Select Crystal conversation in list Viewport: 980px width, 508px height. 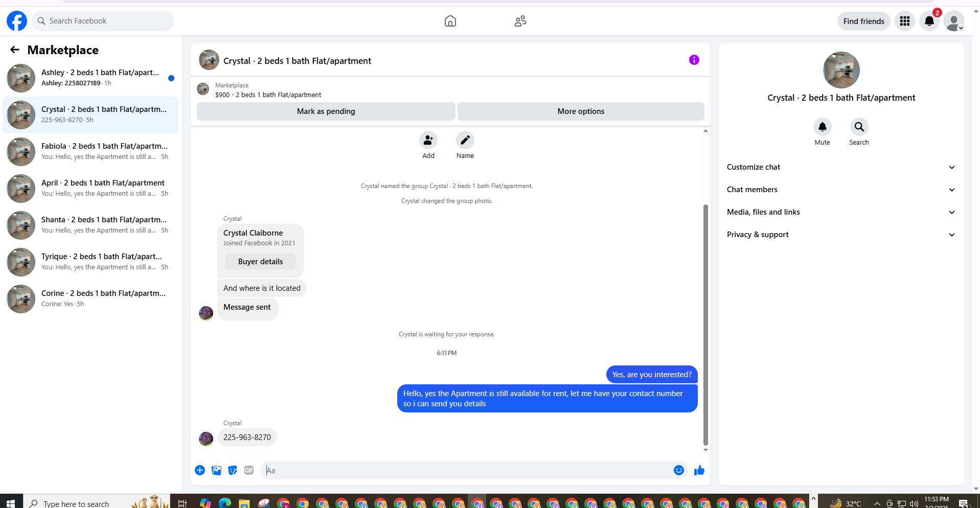click(x=90, y=115)
